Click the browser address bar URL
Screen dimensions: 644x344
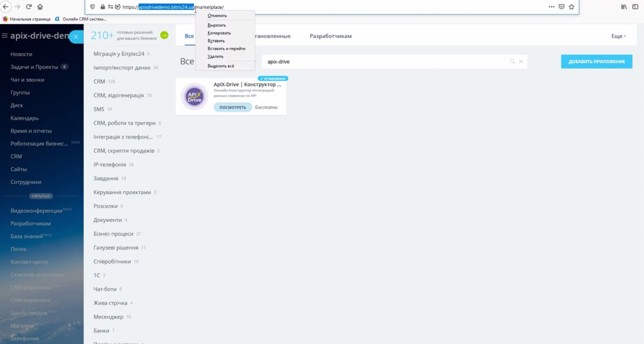coord(173,7)
